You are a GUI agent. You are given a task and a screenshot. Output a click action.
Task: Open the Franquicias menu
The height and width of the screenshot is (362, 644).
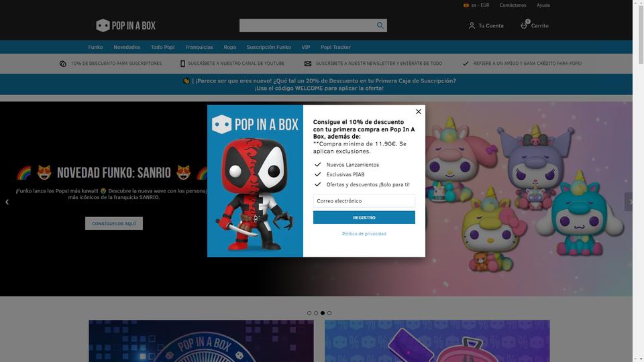[x=199, y=47]
